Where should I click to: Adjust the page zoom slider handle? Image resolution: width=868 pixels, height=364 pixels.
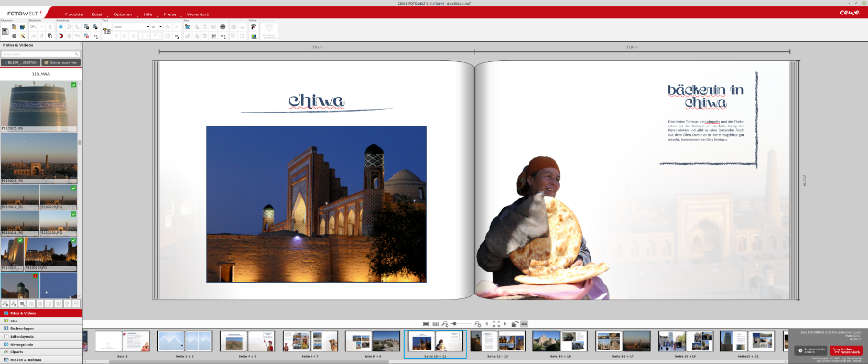click(x=454, y=323)
